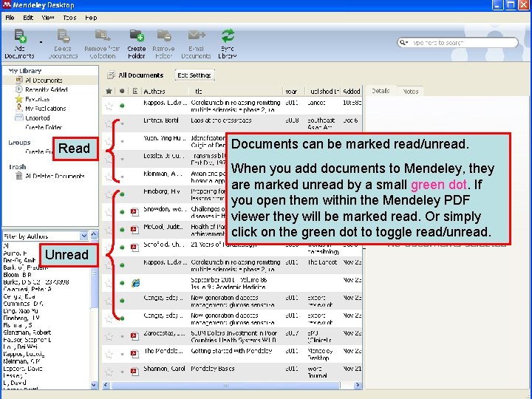Sort by read/unread dot column header
Viewport: 532px width, 399px height.
tap(122, 91)
